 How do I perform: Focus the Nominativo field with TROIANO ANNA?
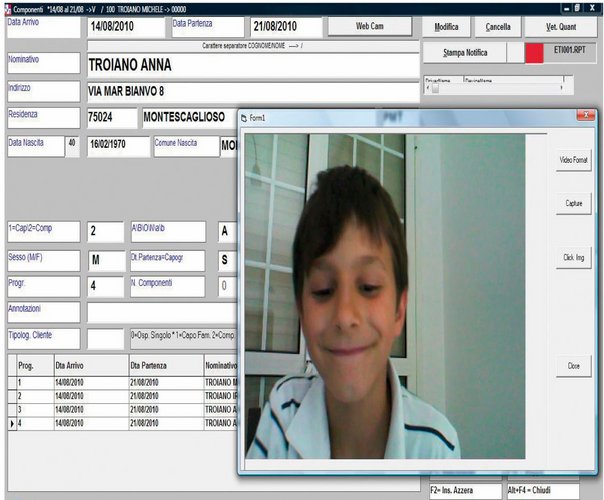tap(250, 65)
